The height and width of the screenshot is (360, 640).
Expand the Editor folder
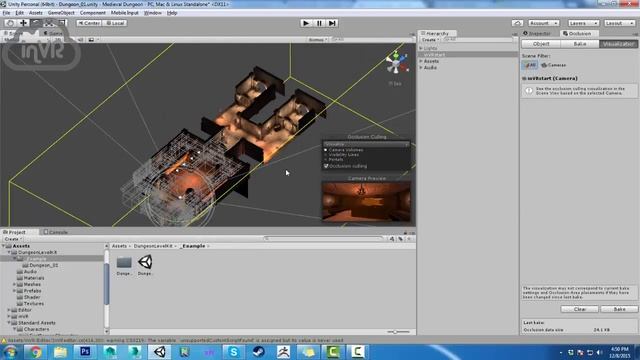click(x=9, y=310)
